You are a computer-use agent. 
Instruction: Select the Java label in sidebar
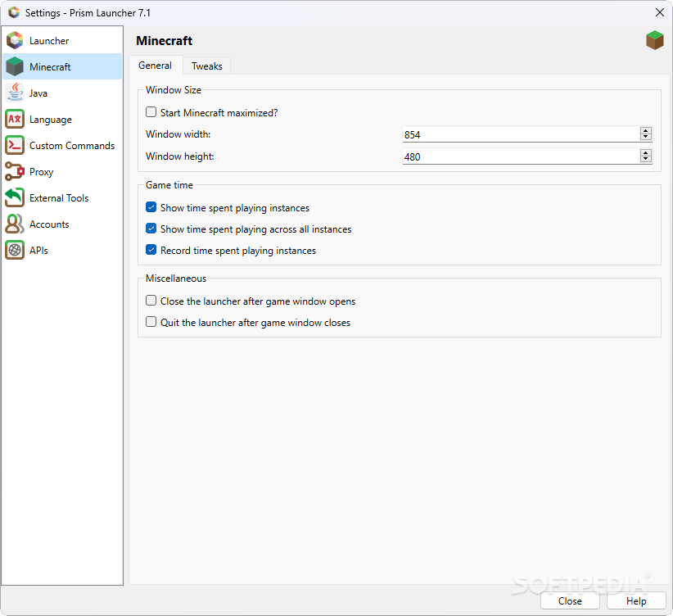(38, 93)
